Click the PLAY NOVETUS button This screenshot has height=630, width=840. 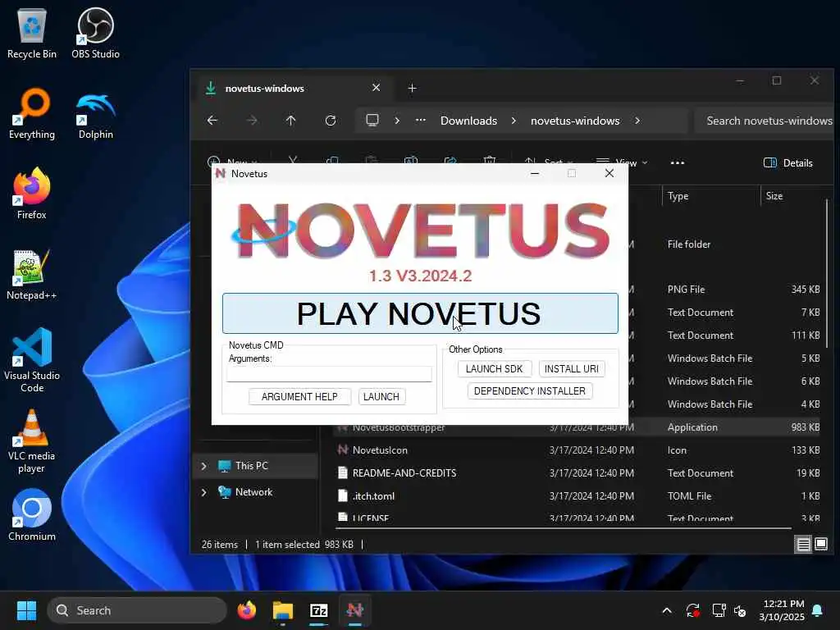click(420, 313)
